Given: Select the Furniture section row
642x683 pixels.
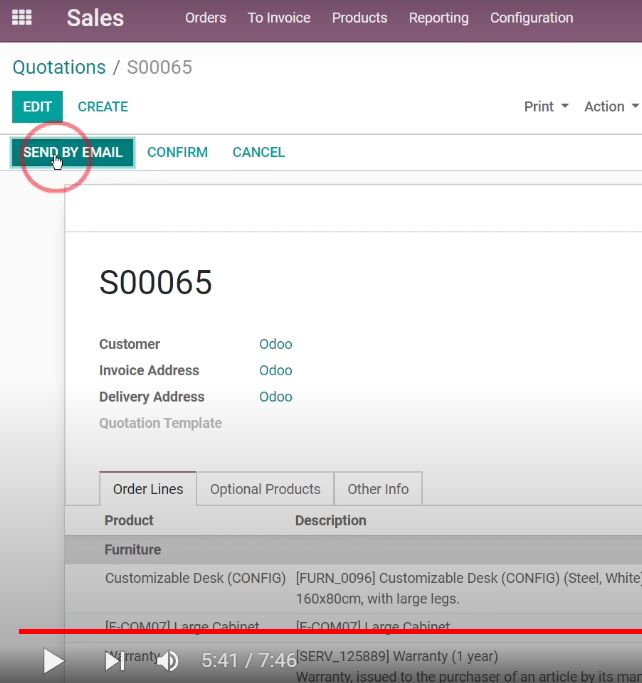Looking at the screenshot, I should coord(353,550).
